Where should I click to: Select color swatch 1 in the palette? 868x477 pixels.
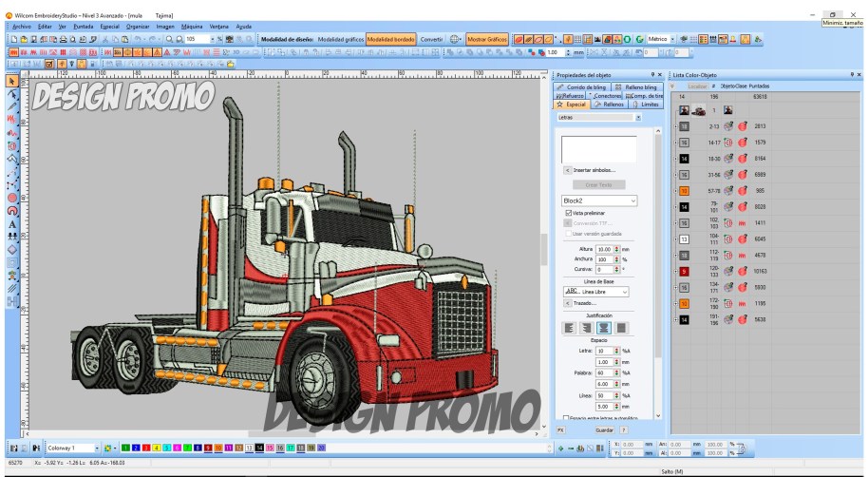[x=125, y=448]
